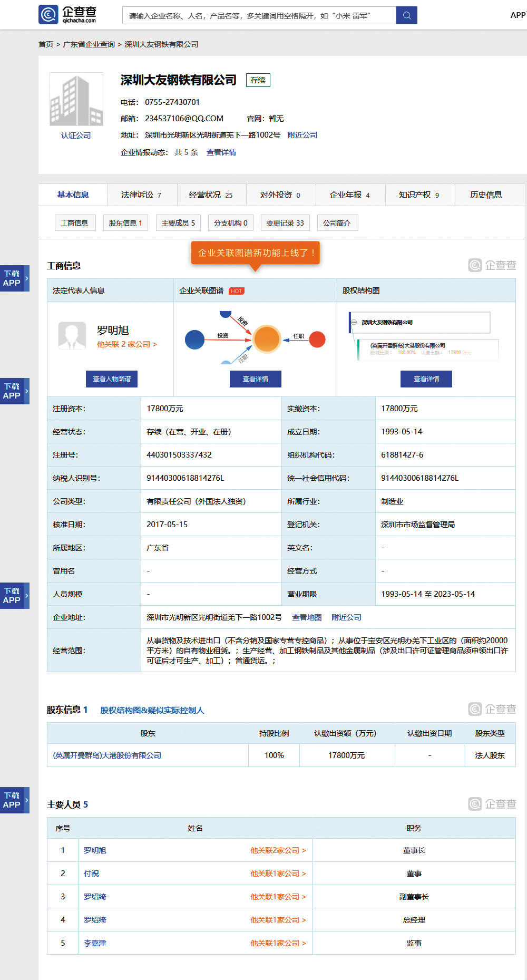This screenshot has height=980, width=527.
Task: Click the legal representative avatar image
Action: click(x=72, y=336)
